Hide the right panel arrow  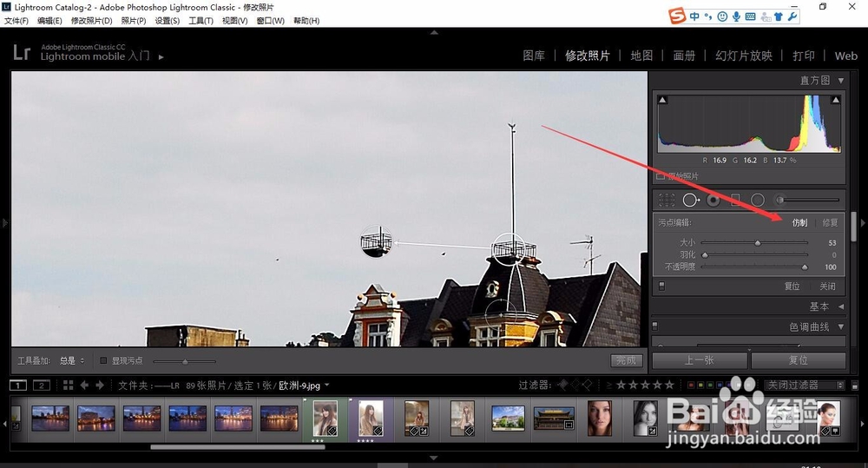(x=863, y=223)
